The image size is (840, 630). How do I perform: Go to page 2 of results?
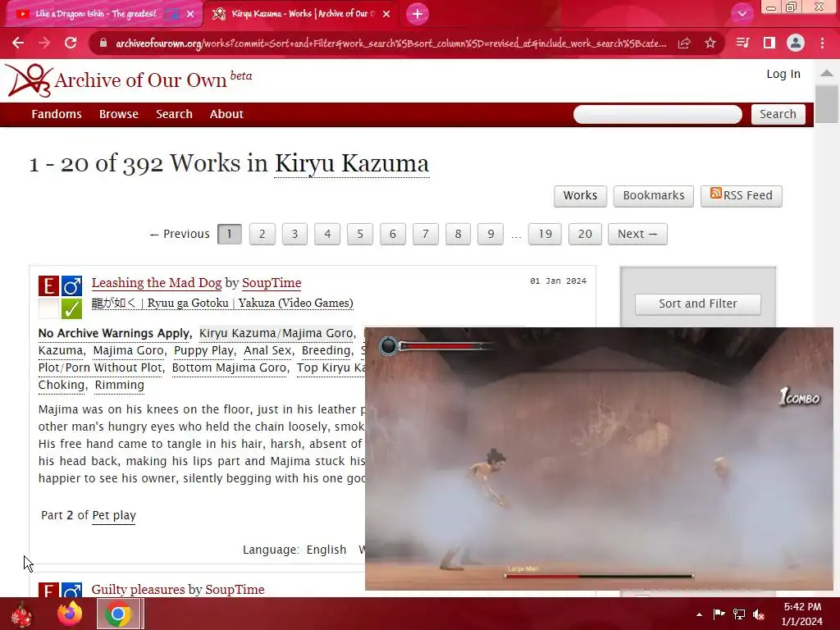coord(262,234)
